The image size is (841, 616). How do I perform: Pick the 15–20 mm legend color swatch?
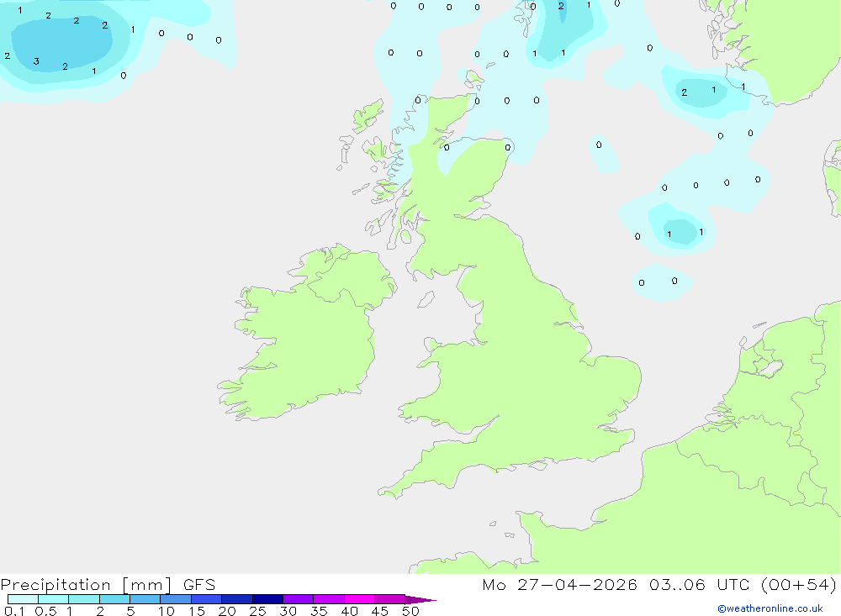[207, 599]
